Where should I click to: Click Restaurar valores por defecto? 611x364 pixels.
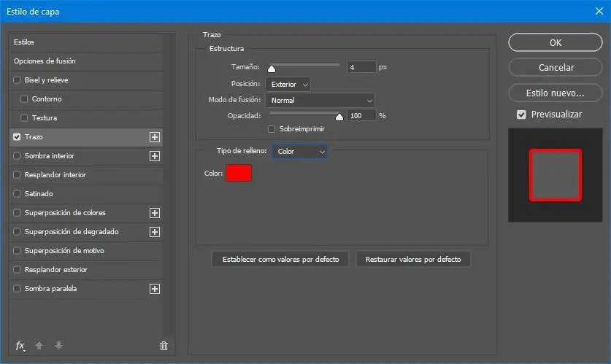pyautogui.click(x=413, y=259)
